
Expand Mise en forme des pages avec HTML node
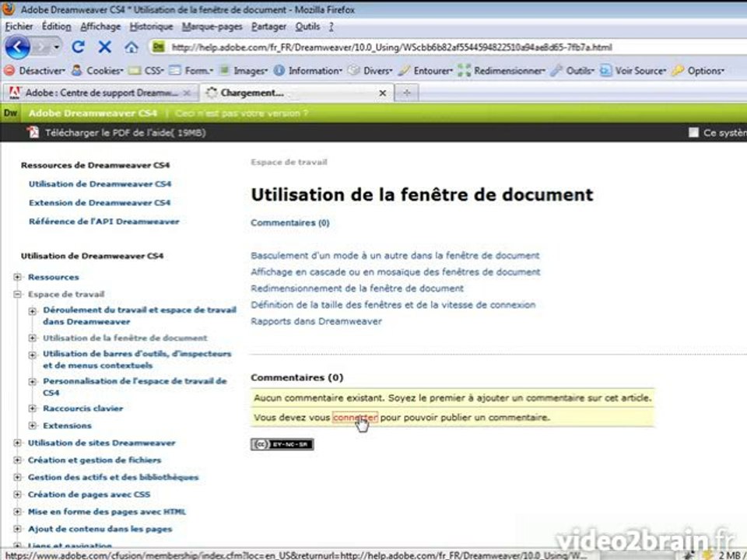[x=18, y=512]
